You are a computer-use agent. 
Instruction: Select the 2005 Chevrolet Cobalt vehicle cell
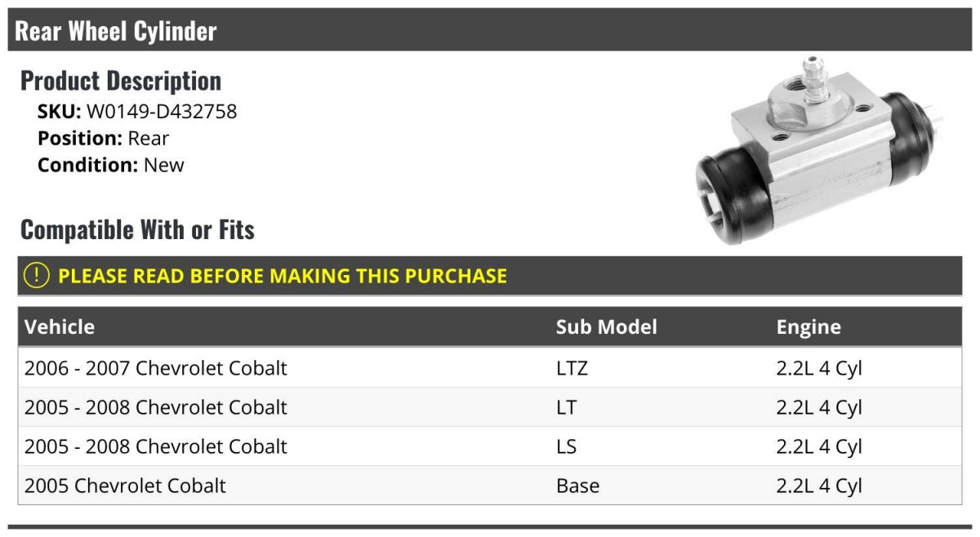[125, 486]
